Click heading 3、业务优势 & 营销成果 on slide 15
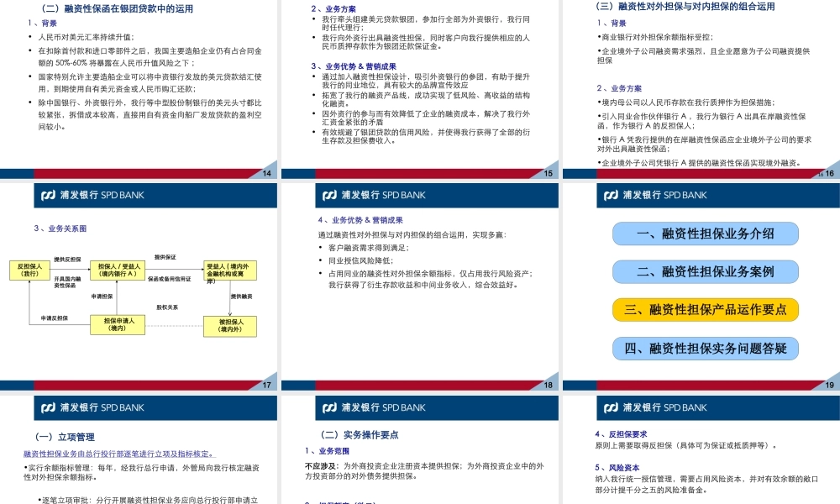 pyautogui.click(x=354, y=66)
